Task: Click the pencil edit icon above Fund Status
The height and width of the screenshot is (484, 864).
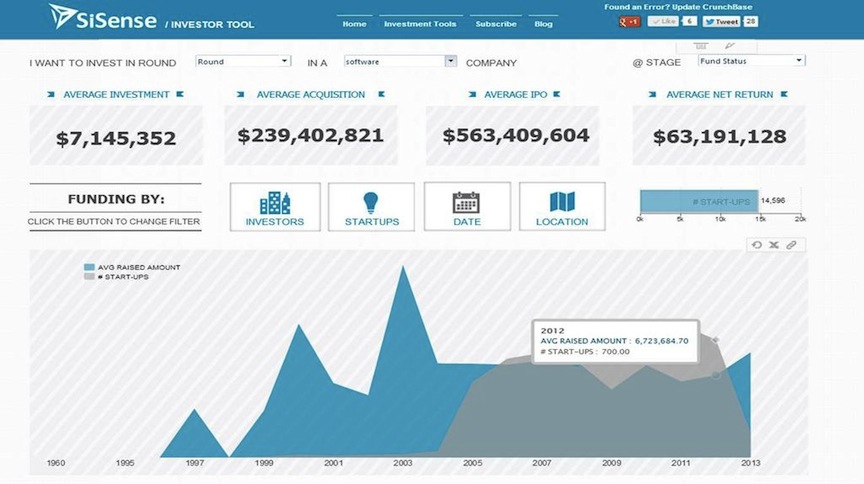Action: (x=730, y=46)
